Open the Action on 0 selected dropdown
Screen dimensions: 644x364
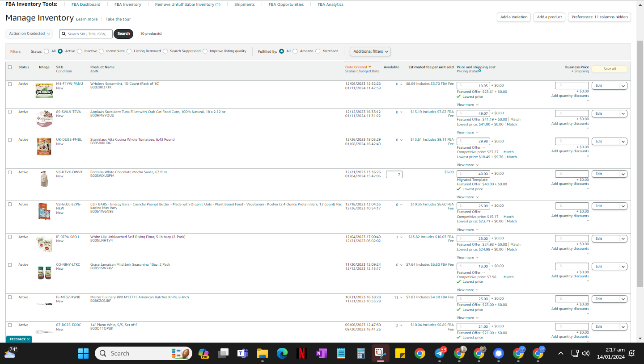tap(29, 33)
